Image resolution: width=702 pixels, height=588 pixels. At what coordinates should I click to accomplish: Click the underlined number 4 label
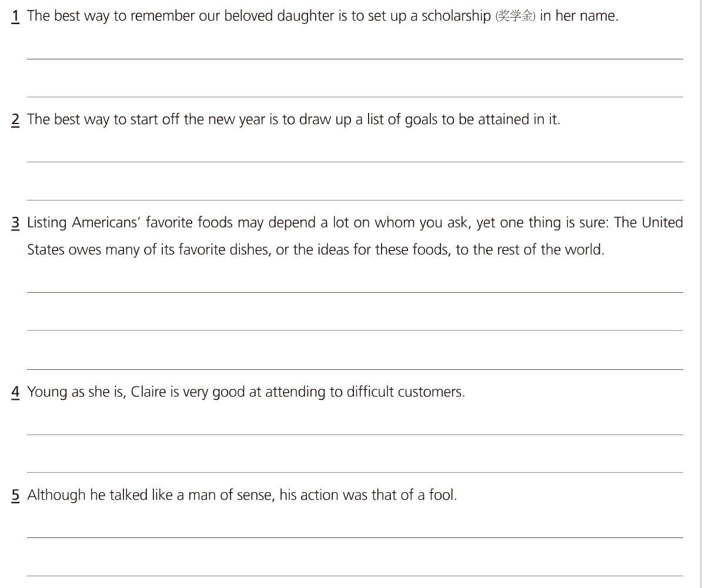pyautogui.click(x=16, y=392)
